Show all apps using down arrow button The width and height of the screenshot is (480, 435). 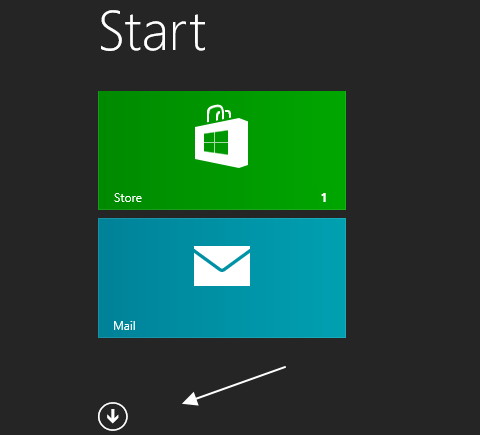pos(113,416)
